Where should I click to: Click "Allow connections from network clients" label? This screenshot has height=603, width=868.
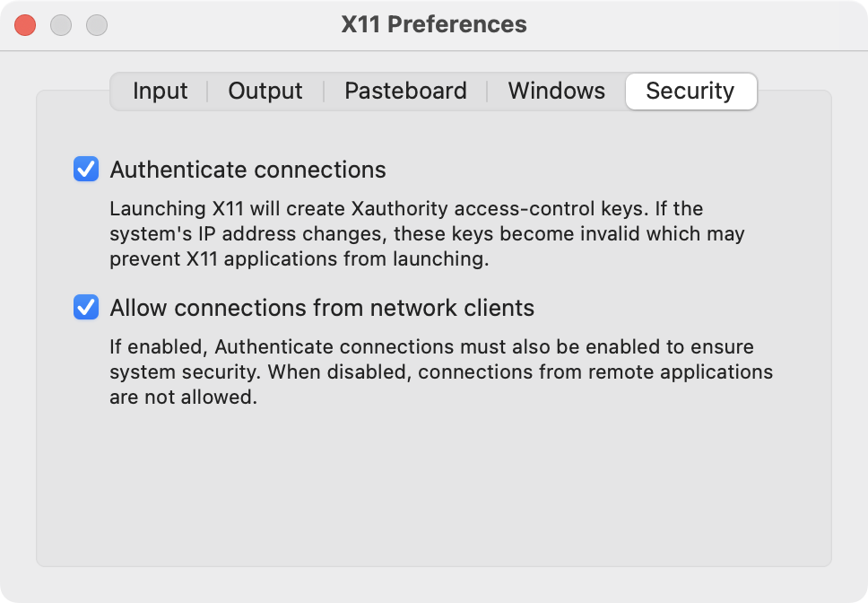coord(322,309)
